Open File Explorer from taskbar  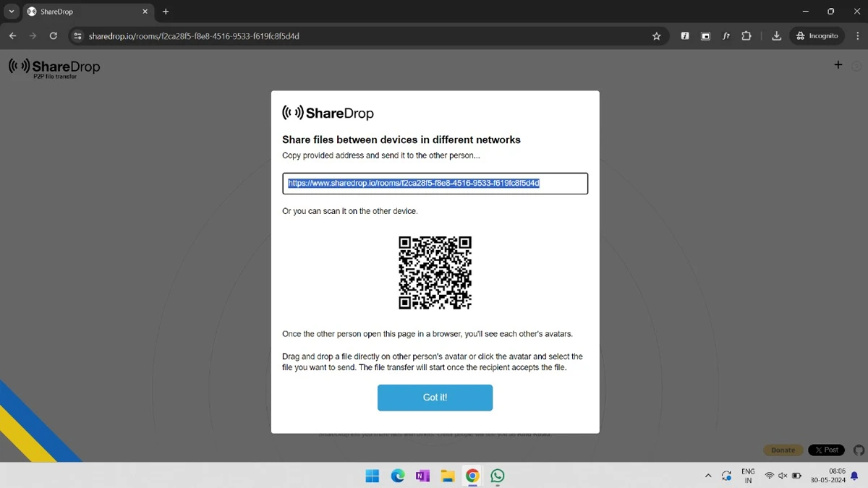448,476
